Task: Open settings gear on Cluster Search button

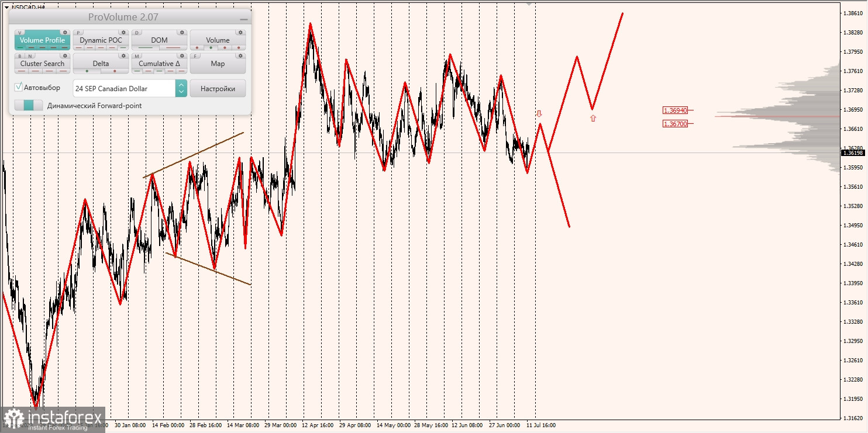Action: tap(65, 56)
